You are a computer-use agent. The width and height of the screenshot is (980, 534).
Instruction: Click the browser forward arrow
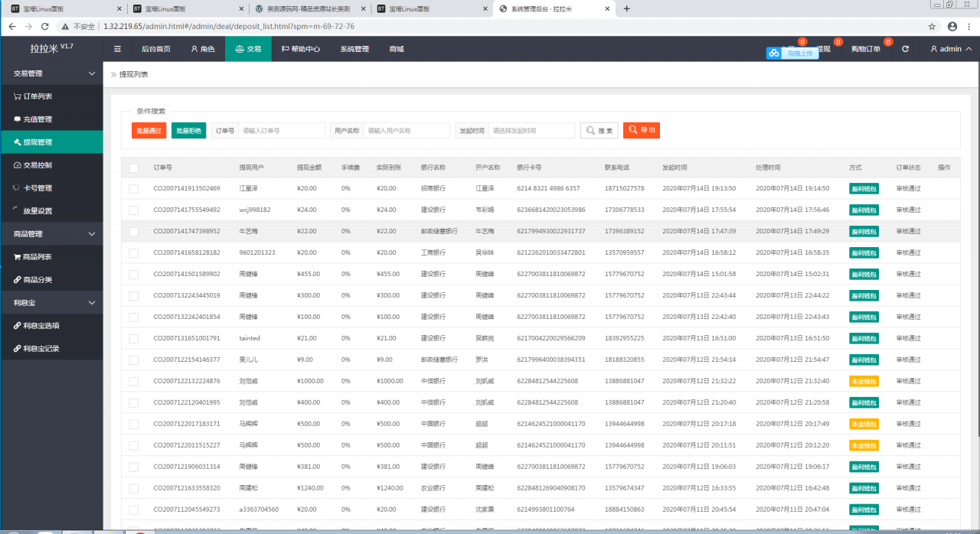click(x=29, y=26)
